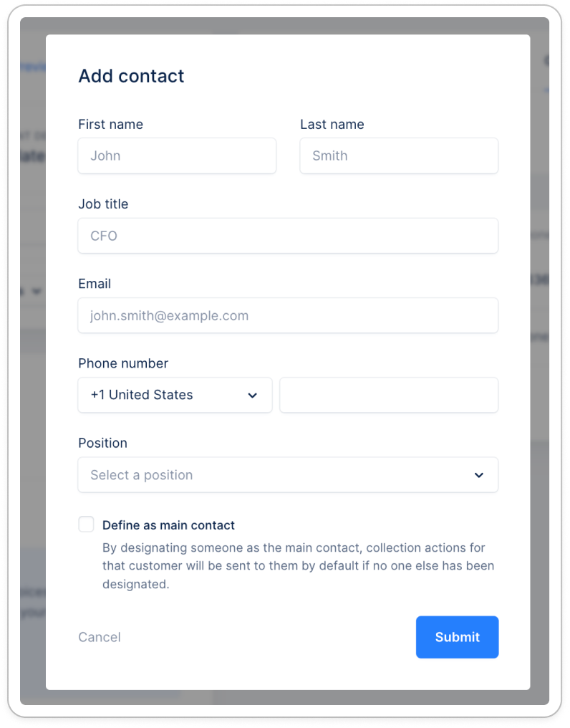Image resolution: width=570 pixels, height=728 pixels.
Task: Click the Email field label
Action: pos(95,284)
